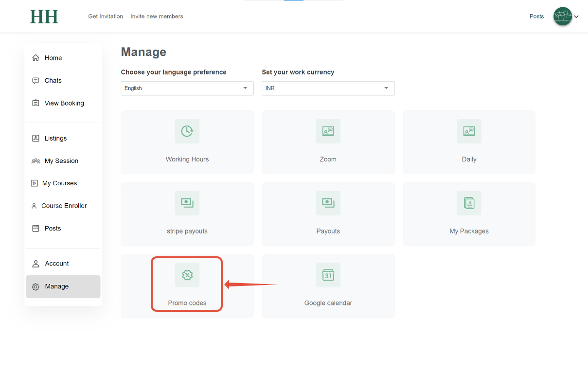Click the Daily card icon

(469, 131)
